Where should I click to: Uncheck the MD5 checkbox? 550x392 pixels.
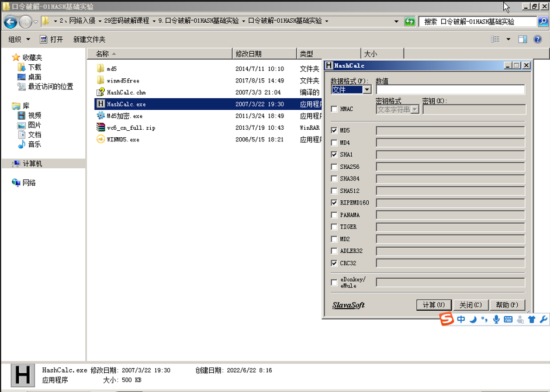pyautogui.click(x=334, y=130)
